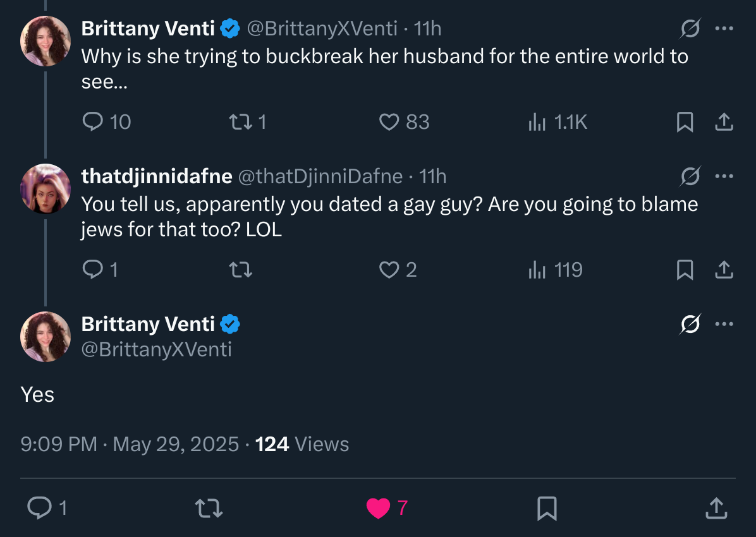The width and height of the screenshot is (756, 537).
Task: Like thatdjinnidafne's reply
Action: (389, 270)
